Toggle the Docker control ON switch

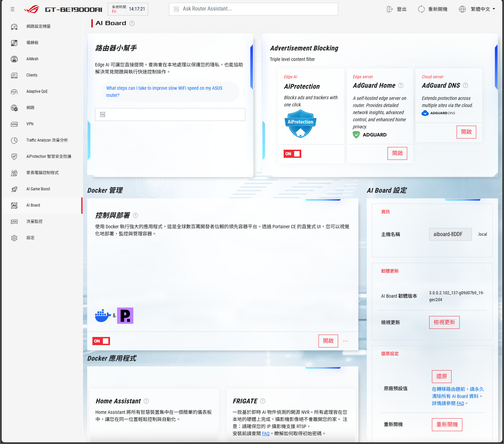pyautogui.click(x=101, y=341)
